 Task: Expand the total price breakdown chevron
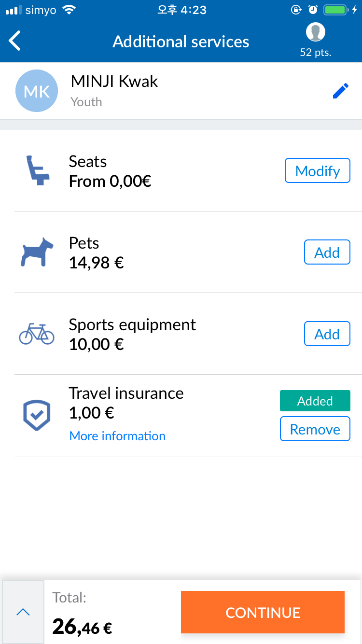click(x=23, y=612)
